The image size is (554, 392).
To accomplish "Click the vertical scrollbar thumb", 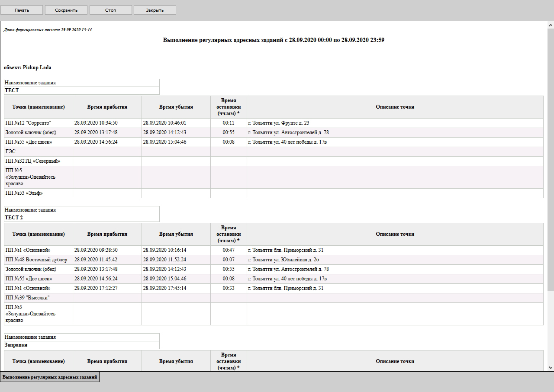I will [x=551, y=160].
